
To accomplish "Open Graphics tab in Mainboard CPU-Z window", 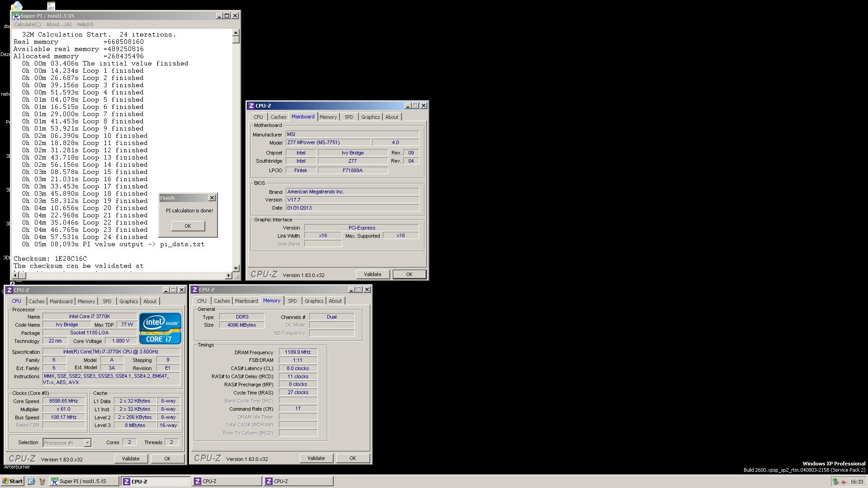I will pyautogui.click(x=370, y=117).
